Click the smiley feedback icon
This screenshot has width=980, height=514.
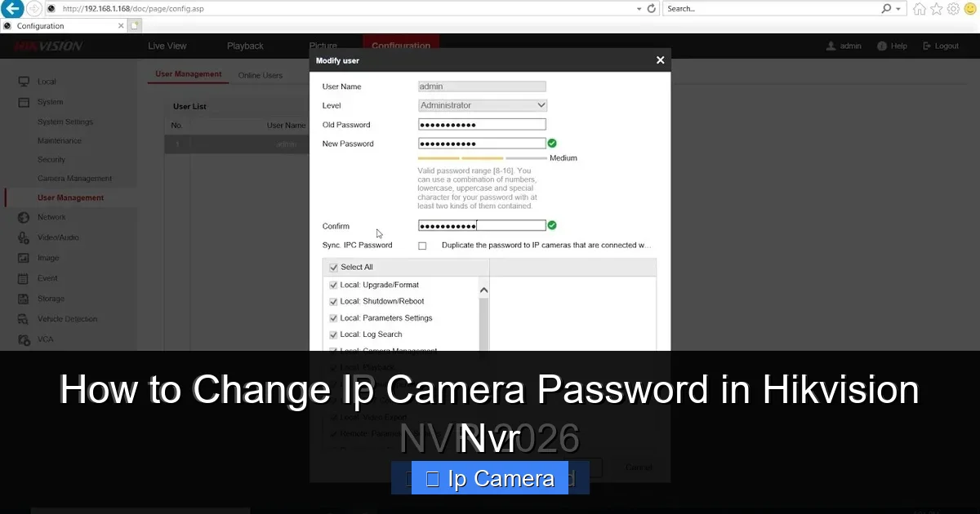tap(969, 9)
